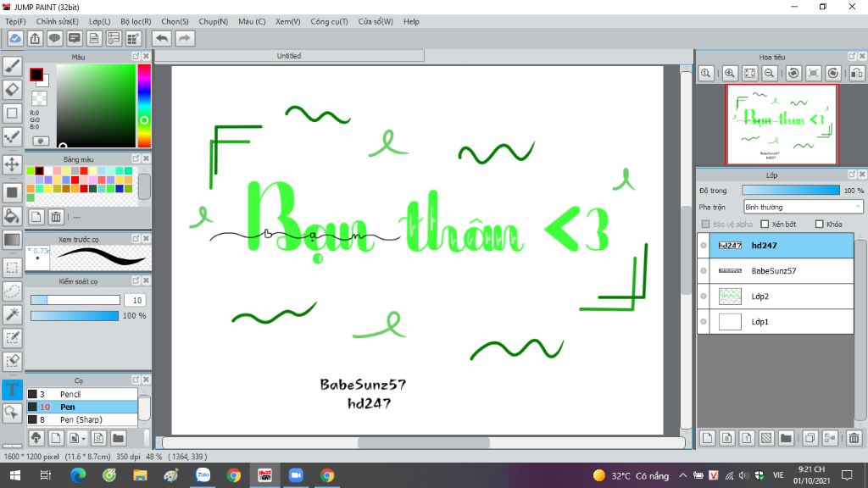Select the Eraser tool
The width and height of the screenshot is (868, 488).
12,89
